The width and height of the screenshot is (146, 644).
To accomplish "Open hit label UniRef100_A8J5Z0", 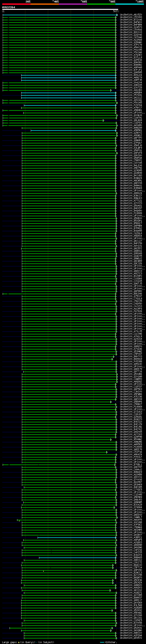I will click(x=131, y=15).
